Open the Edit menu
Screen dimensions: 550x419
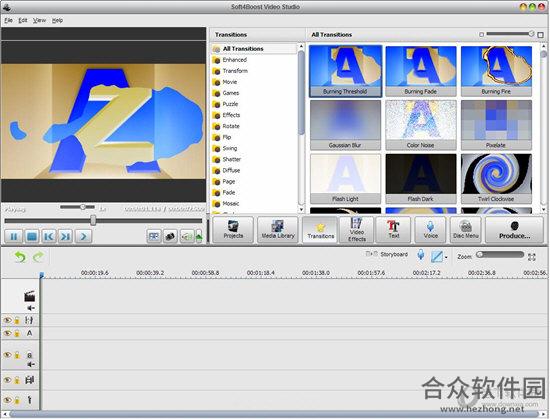tap(23, 20)
